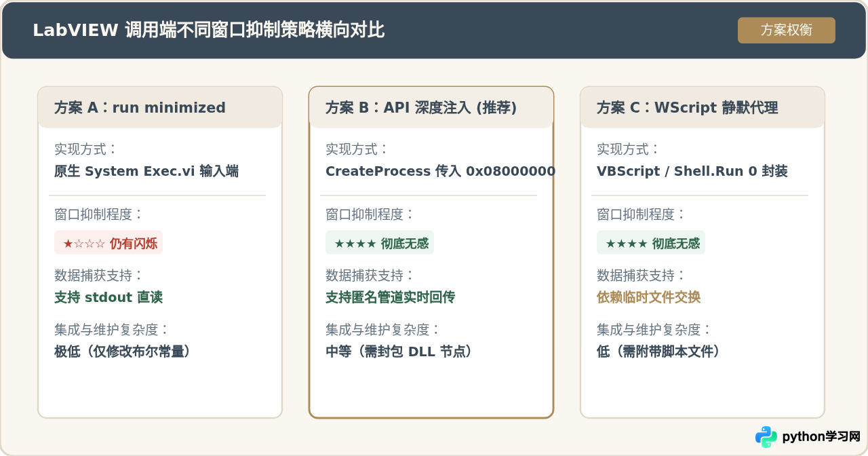Select the 方案 C：WScript 静默代理 header
The height and width of the screenshot is (456, 868).
[703, 107]
